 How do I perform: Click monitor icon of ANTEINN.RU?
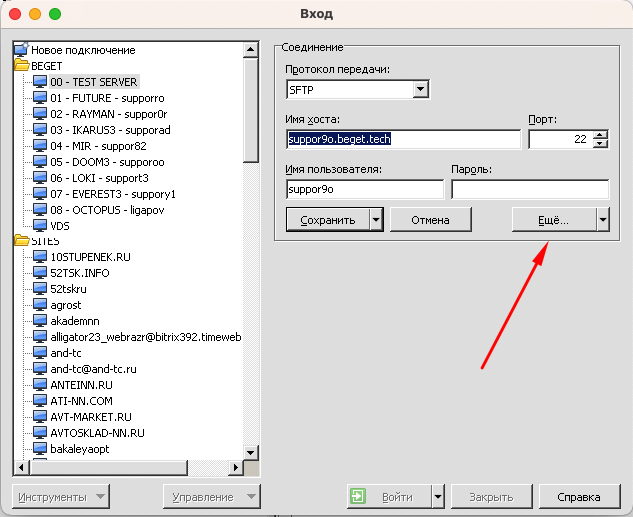pos(40,385)
